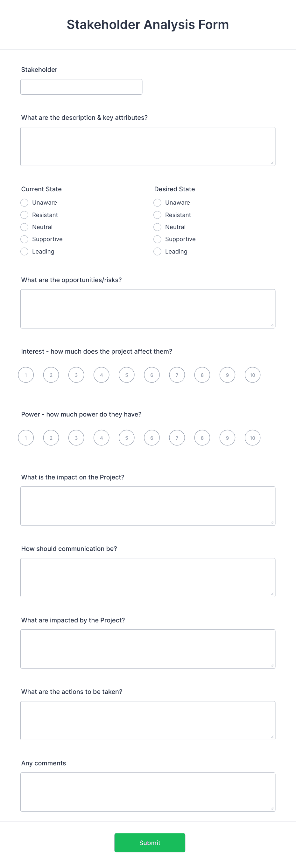Screen dimensions: 296x868
Task: Click the Stakeholder text input field
Action: tap(81, 87)
